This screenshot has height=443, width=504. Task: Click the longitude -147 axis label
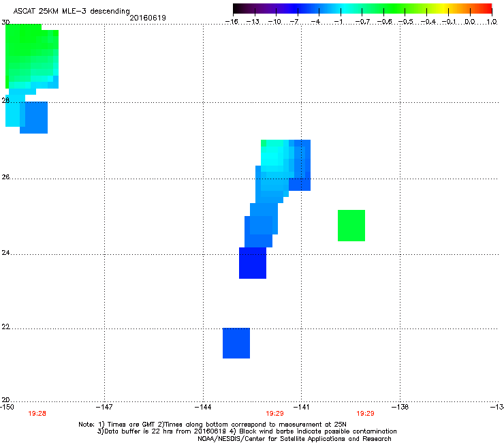tap(104, 407)
